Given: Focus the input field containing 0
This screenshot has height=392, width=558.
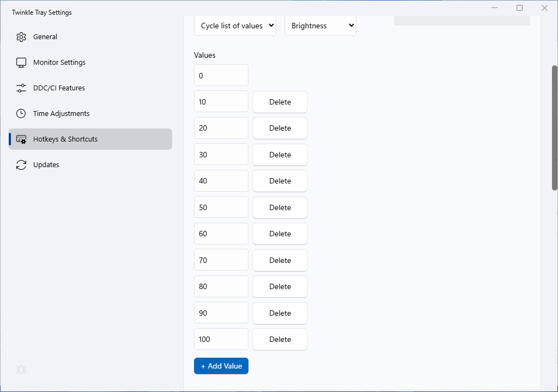Looking at the screenshot, I should coord(221,76).
